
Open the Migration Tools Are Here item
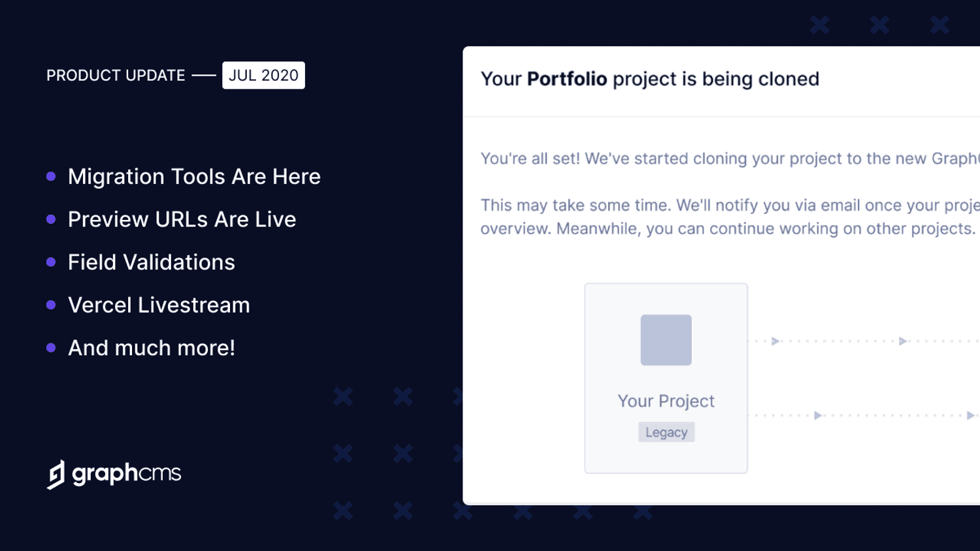pyautogui.click(x=194, y=176)
